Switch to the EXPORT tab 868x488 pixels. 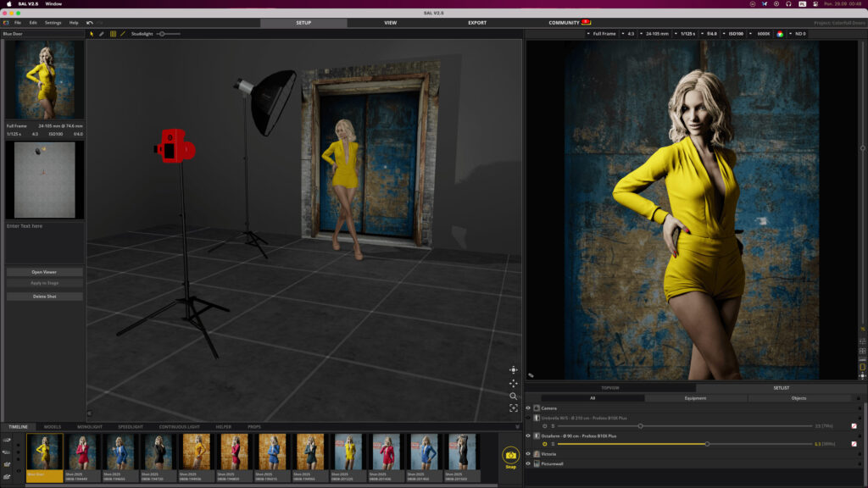[477, 23]
